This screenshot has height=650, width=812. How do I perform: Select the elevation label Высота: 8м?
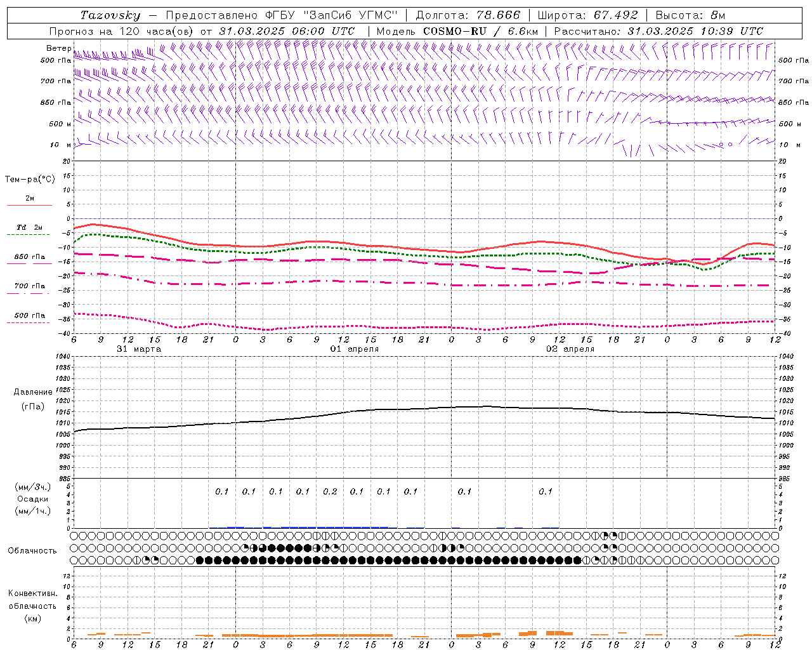pyautogui.click(x=690, y=15)
